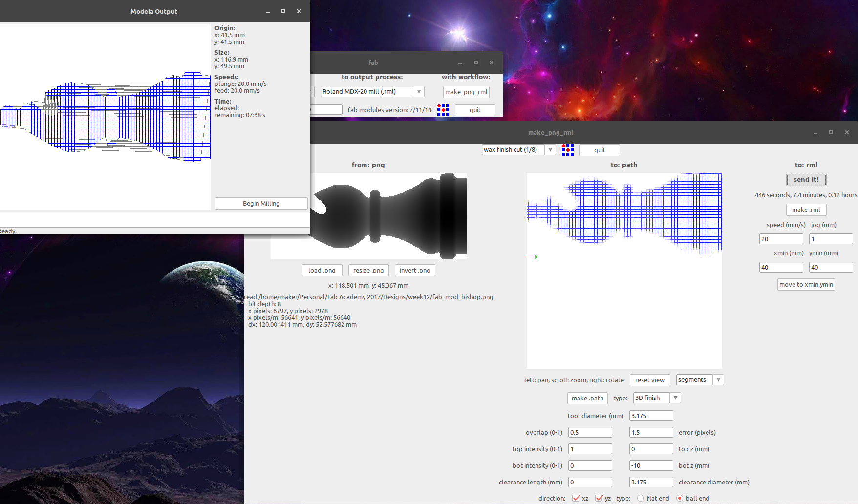Click the load .png button

tap(322, 270)
